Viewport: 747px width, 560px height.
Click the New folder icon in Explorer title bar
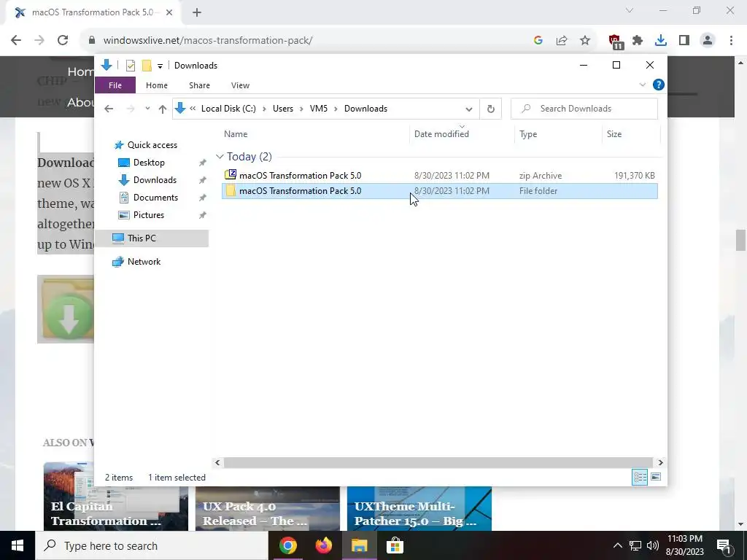pyautogui.click(x=147, y=65)
